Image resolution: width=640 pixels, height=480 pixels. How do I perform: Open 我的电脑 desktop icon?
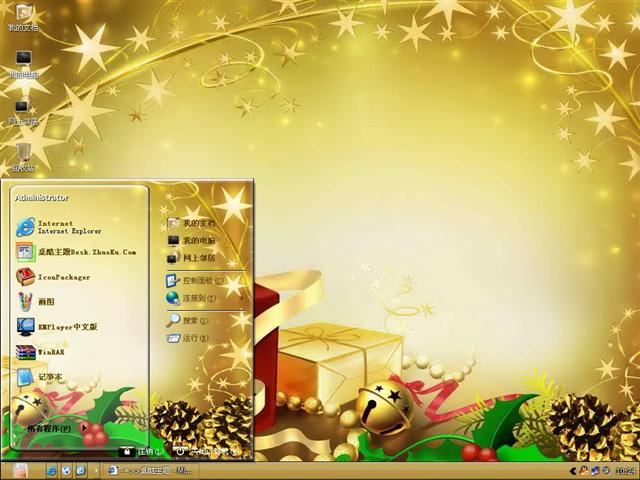(23, 64)
